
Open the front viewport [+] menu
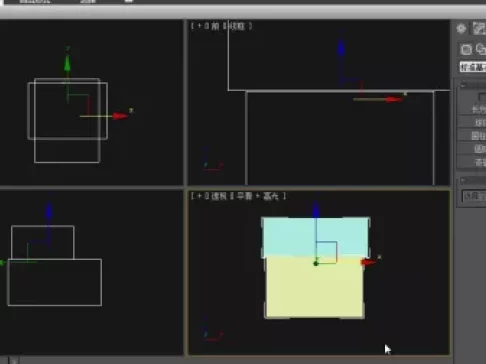tap(199, 26)
